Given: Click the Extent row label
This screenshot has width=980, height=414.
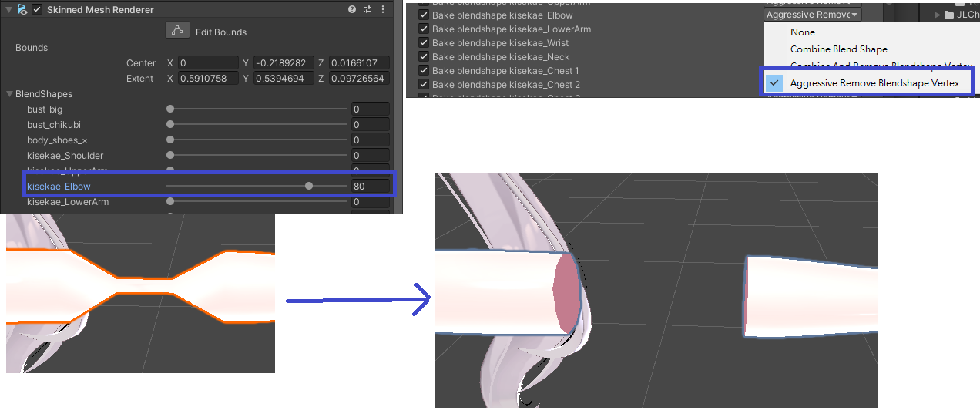Looking at the screenshot, I should click(x=141, y=79).
